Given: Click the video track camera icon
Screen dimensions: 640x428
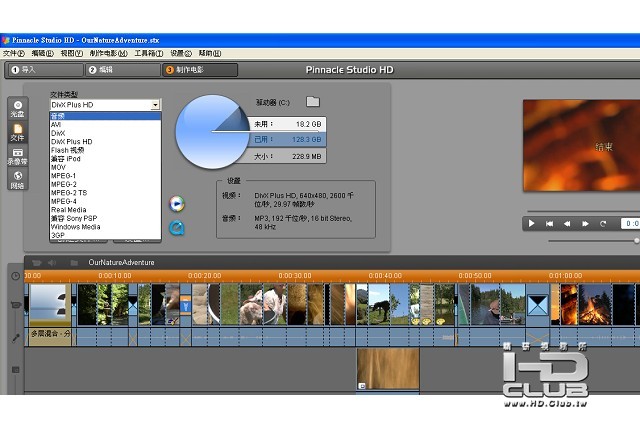Looking at the screenshot, I should tap(16, 305).
